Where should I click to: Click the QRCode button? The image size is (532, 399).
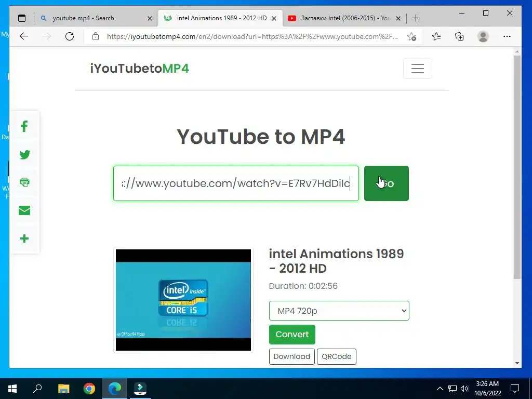[x=337, y=356]
